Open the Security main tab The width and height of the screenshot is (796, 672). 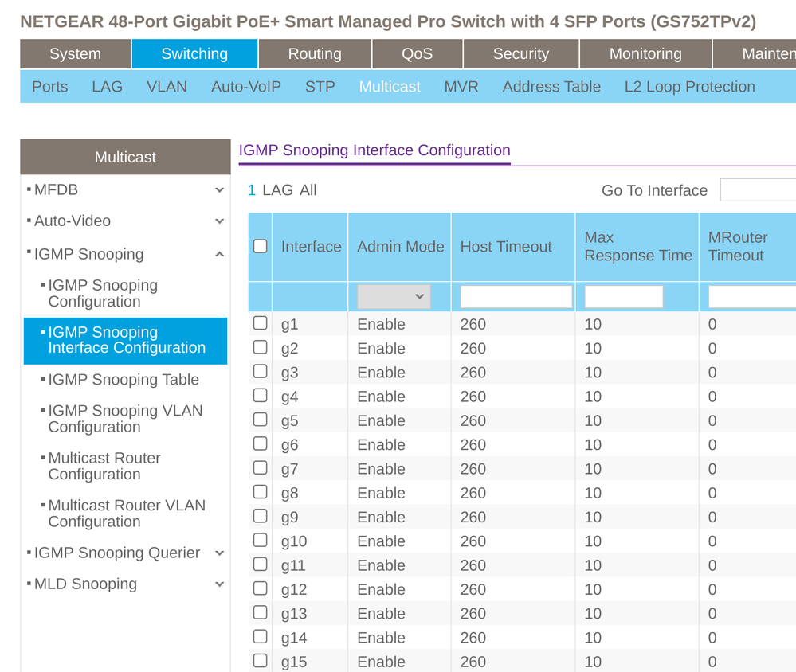click(x=520, y=54)
